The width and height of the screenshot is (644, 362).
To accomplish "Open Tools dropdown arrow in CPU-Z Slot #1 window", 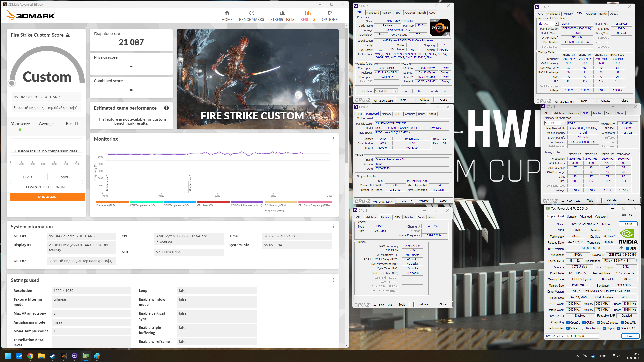I will pyautogui.click(x=593, y=101).
